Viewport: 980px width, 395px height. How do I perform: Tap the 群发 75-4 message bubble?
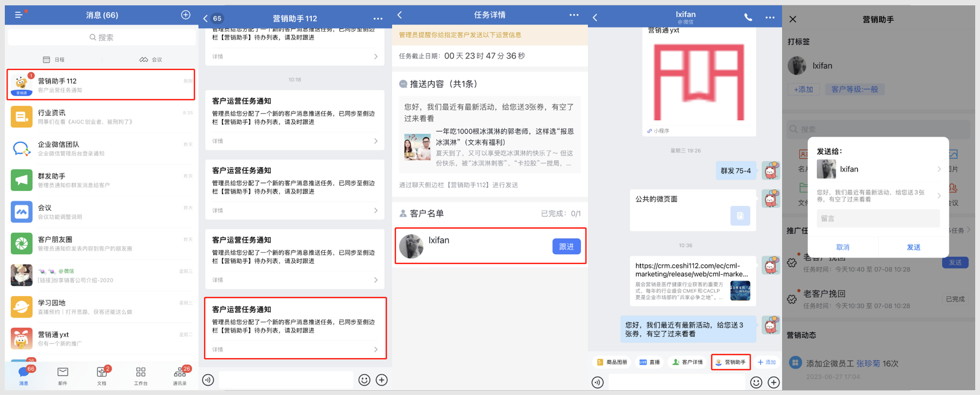736,171
